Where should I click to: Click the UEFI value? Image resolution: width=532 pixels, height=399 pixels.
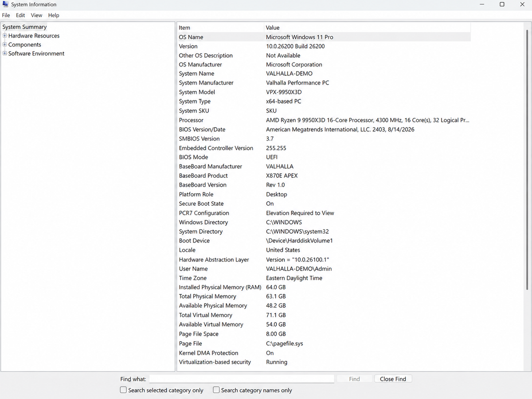(x=272, y=157)
